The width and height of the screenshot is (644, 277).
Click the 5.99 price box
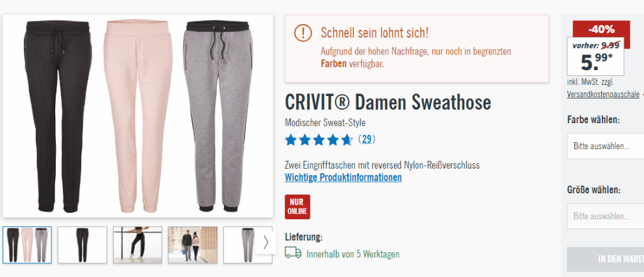(x=595, y=56)
